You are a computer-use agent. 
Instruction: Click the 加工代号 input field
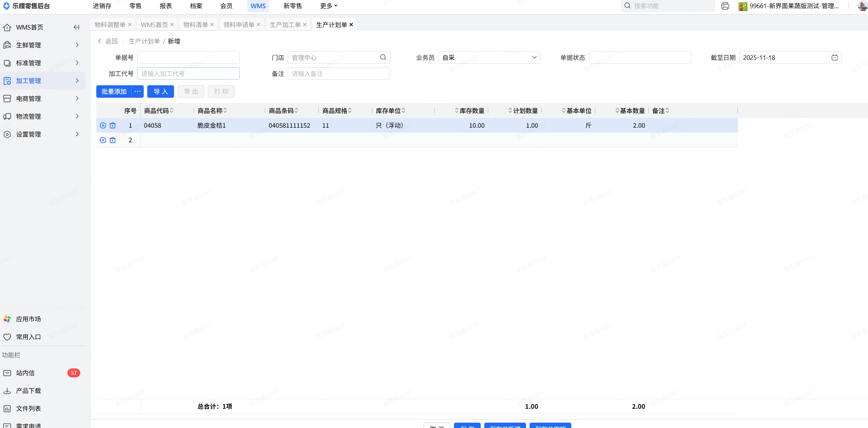pyautogui.click(x=188, y=73)
